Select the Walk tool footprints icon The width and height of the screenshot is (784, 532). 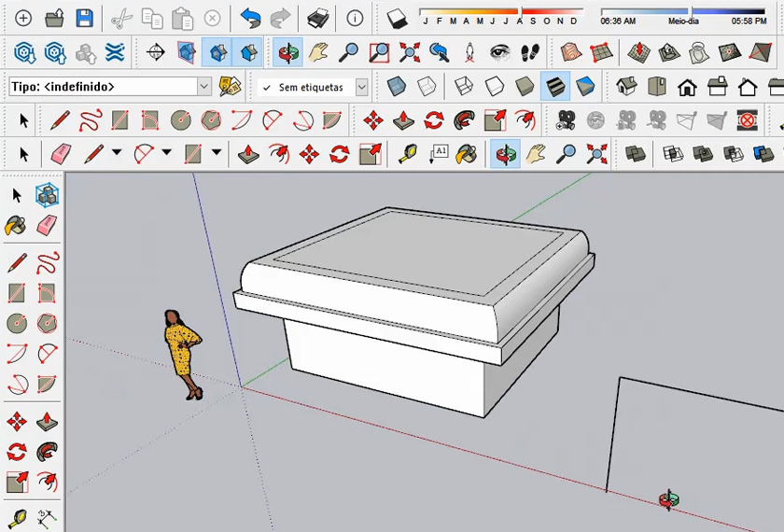[x=530, y=52]
